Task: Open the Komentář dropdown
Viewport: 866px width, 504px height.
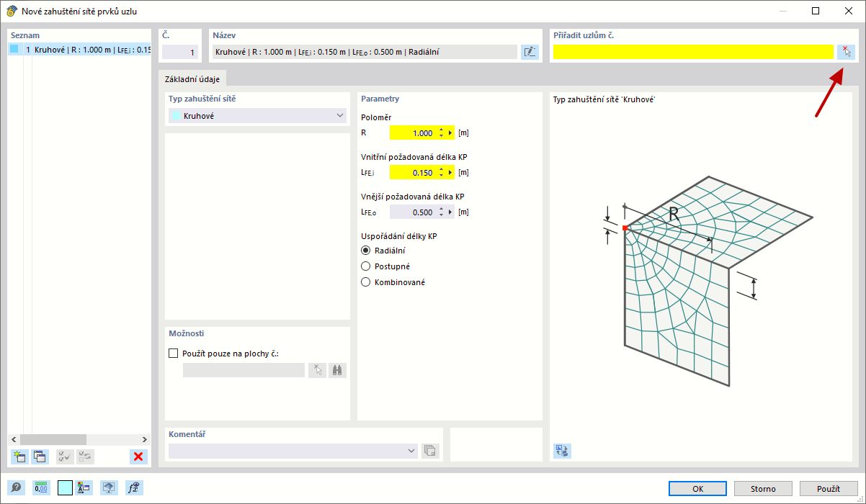Action: point(293,451)
